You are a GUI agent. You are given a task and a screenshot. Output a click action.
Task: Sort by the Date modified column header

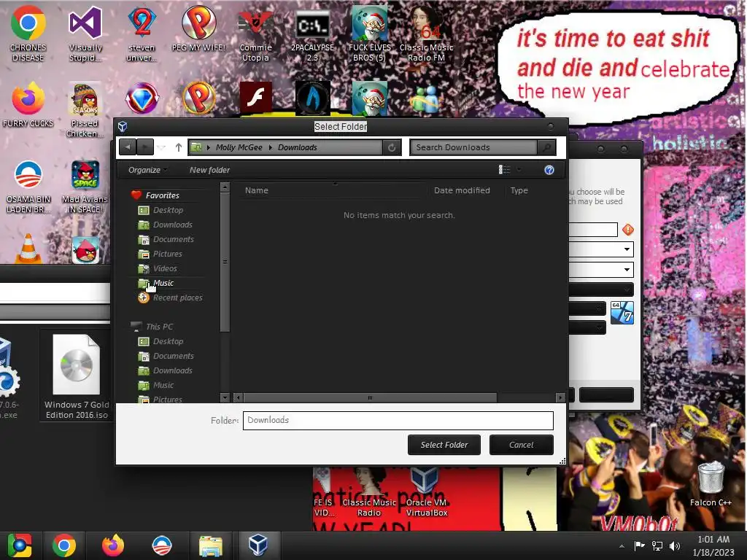pyautogui.click(x=462, y=190)
